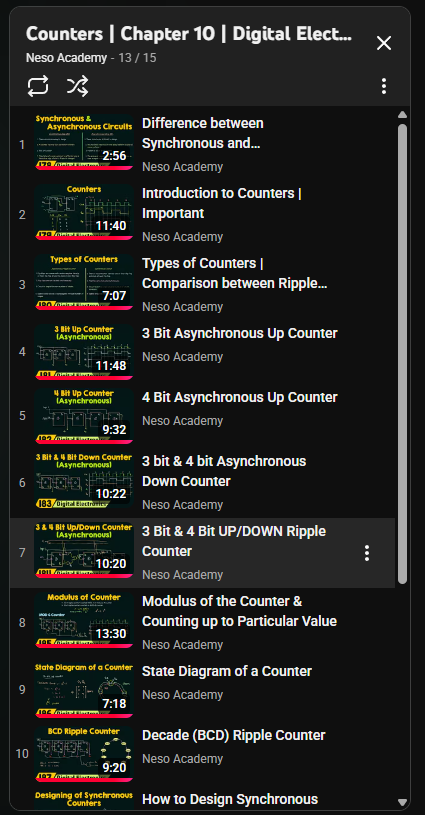
Task: Click Neso Academy under UP/DOWN Ripple Counter
Action: tap(182, 575)
